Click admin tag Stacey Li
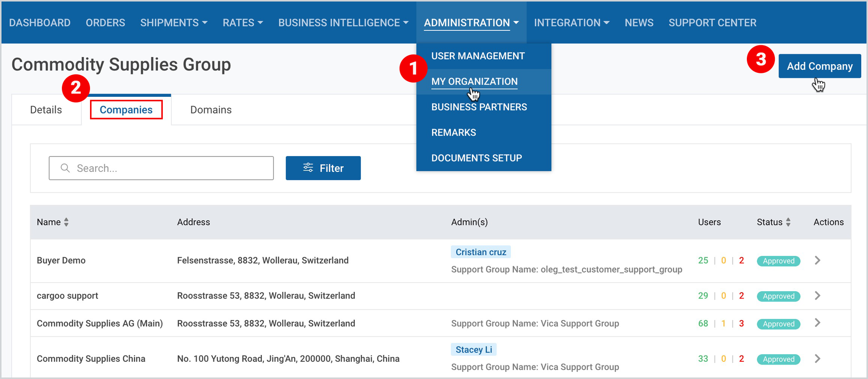 pos(474,350)
